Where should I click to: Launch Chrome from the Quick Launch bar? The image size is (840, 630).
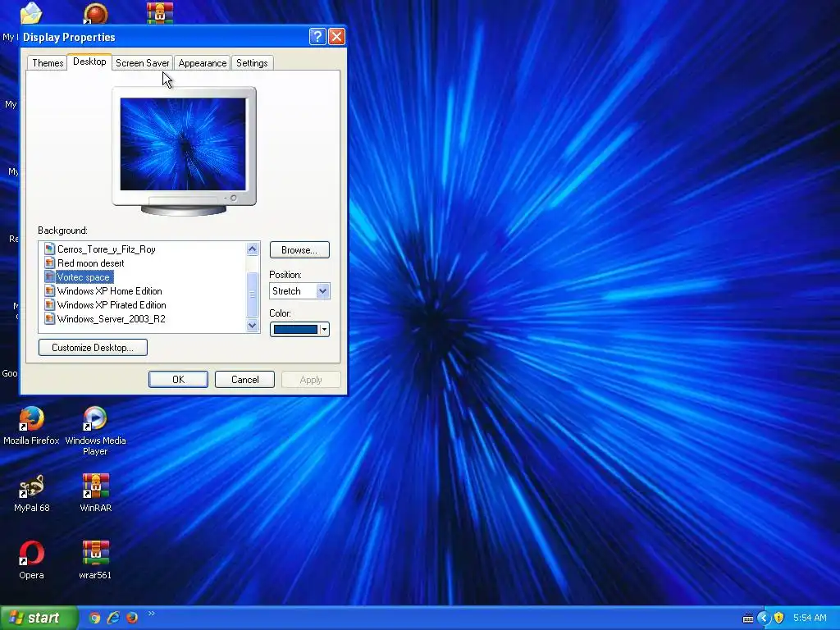tap(94, 618)
